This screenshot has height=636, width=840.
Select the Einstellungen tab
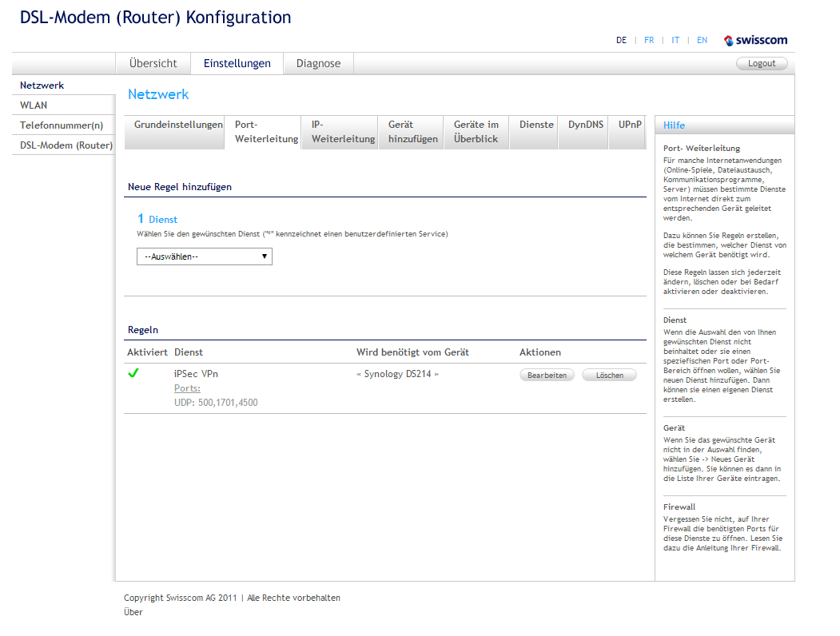[x=237, y=64]
